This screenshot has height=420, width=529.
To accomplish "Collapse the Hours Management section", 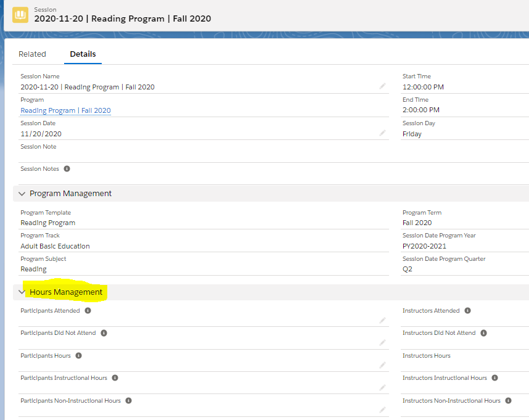I will pyautogui.click(x=22, y=292).
